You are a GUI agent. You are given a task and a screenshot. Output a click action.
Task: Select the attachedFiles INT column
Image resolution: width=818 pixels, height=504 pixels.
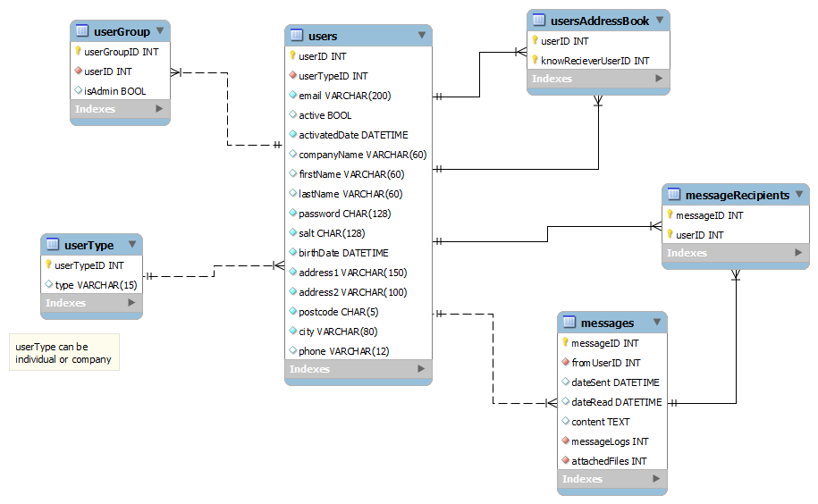608,461
